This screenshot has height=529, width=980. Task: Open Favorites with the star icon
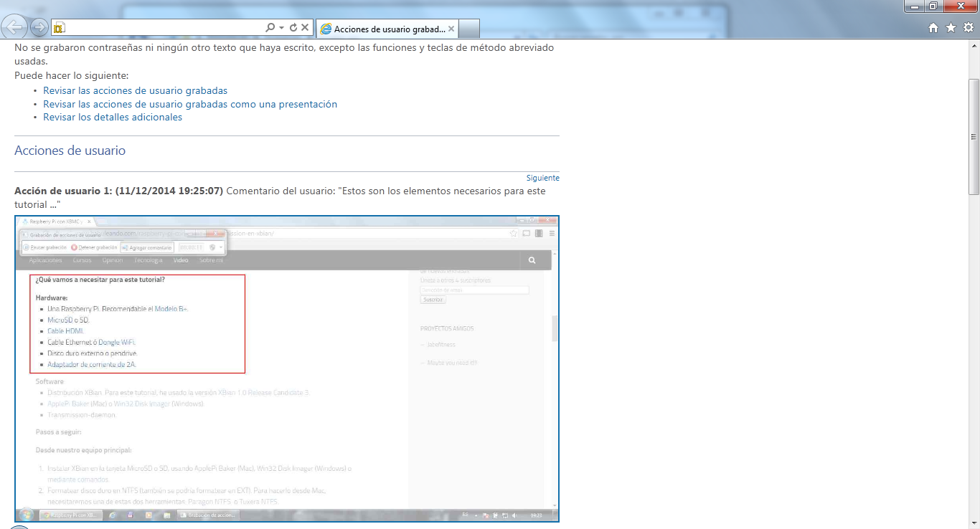(951, 27)
